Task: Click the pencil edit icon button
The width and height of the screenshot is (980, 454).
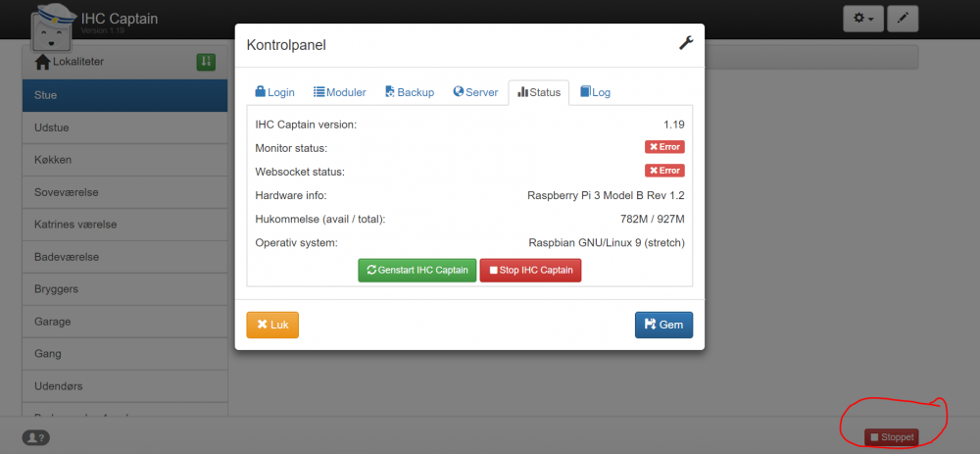Action: coord(903,19)
